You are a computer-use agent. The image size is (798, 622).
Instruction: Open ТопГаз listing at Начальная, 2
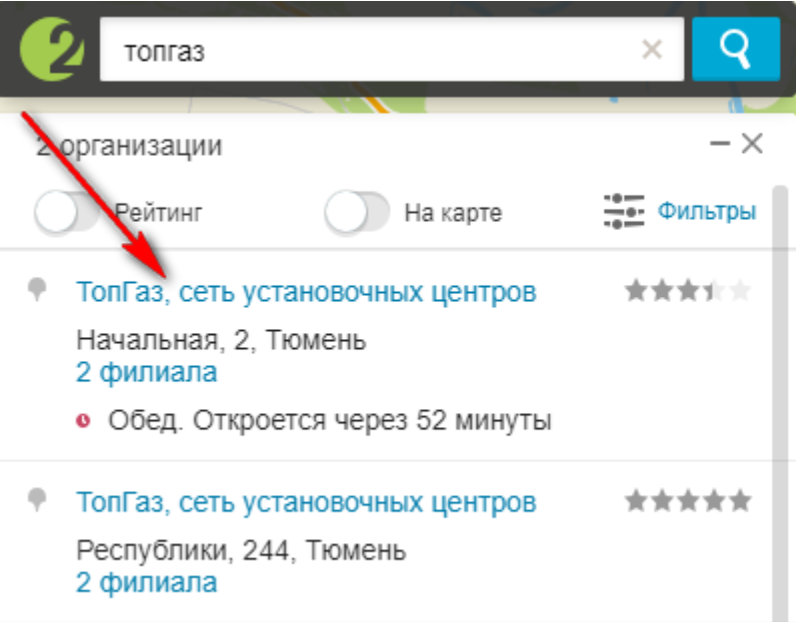coord(306,292)
